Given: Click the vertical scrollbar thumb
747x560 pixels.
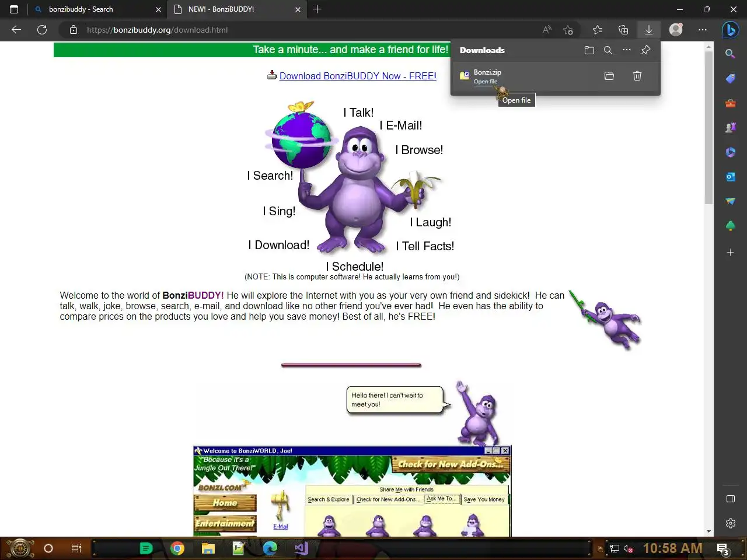Looking at the screenshot, I should [x=709, y=127].
